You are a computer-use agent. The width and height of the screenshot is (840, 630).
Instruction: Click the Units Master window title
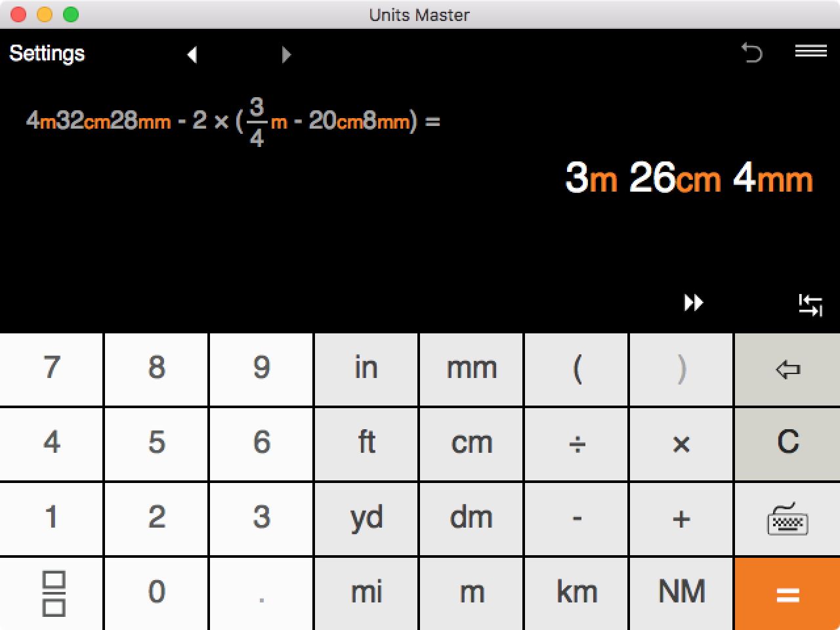click(x=419, y=14)
